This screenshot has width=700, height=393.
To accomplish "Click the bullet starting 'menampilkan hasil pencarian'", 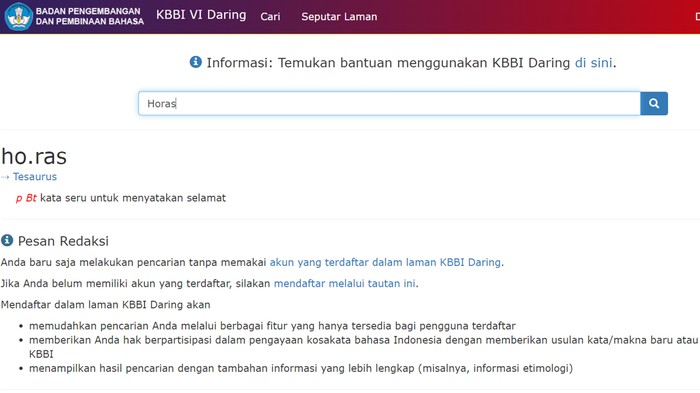I will coord(301,368).
